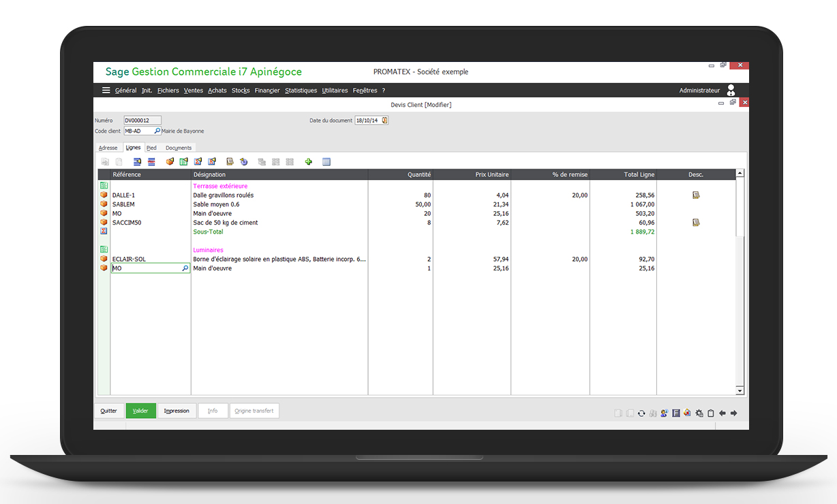The height and width of the screenshot is (504, 837).
Task: Click the Référence column header
Action: 151,174
